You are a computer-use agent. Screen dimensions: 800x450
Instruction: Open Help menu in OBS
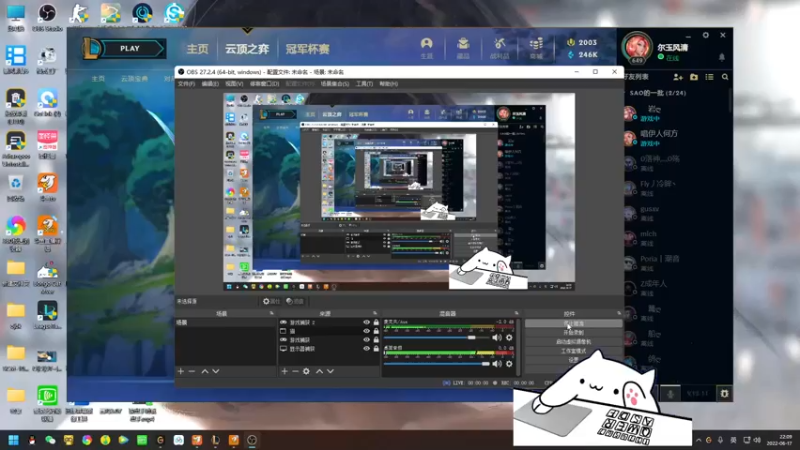coord(388,84)
